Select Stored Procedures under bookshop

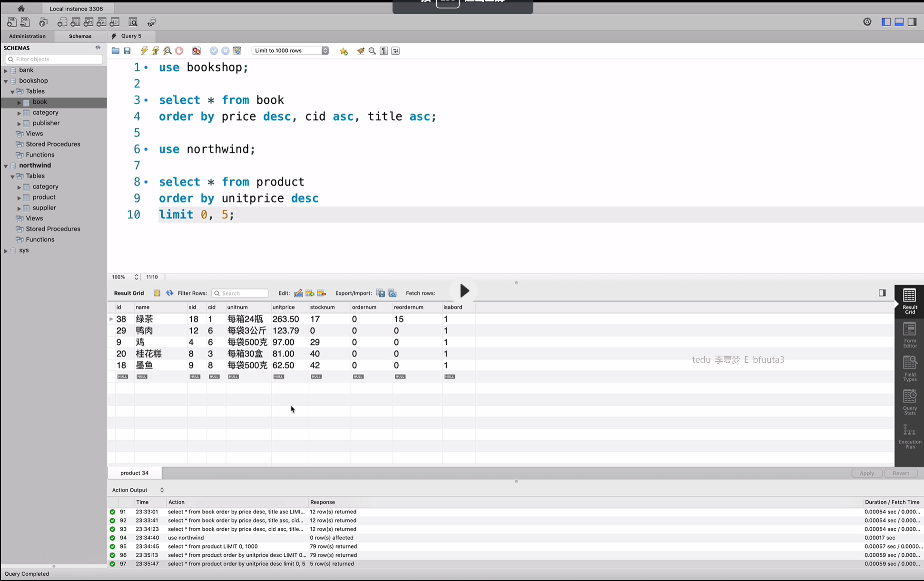tap(53, 144)
